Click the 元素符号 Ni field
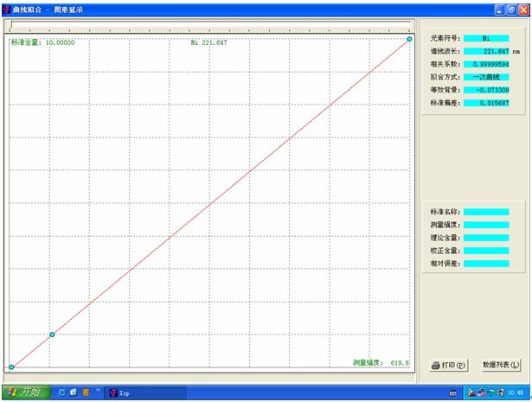532x402 pixels. coord(485,38)
